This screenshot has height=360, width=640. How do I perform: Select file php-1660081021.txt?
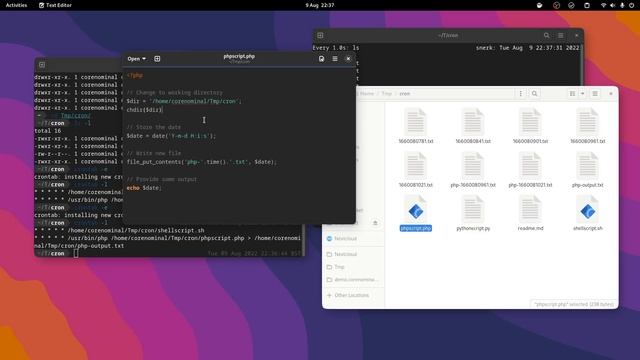(530, 169)
